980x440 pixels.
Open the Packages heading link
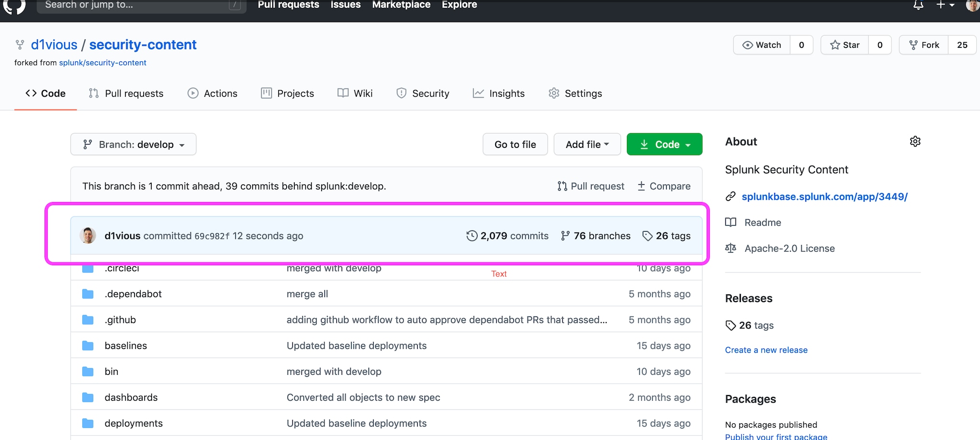[x=750, y=399]
